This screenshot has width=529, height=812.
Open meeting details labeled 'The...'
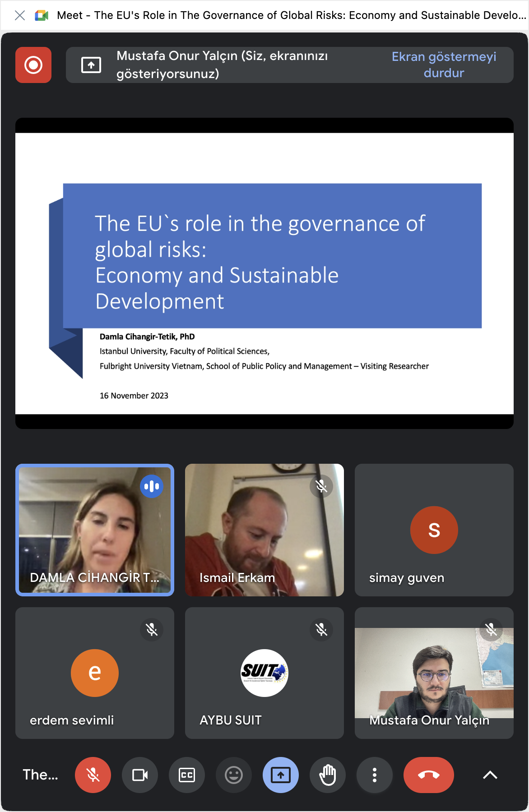coord(40,775)
